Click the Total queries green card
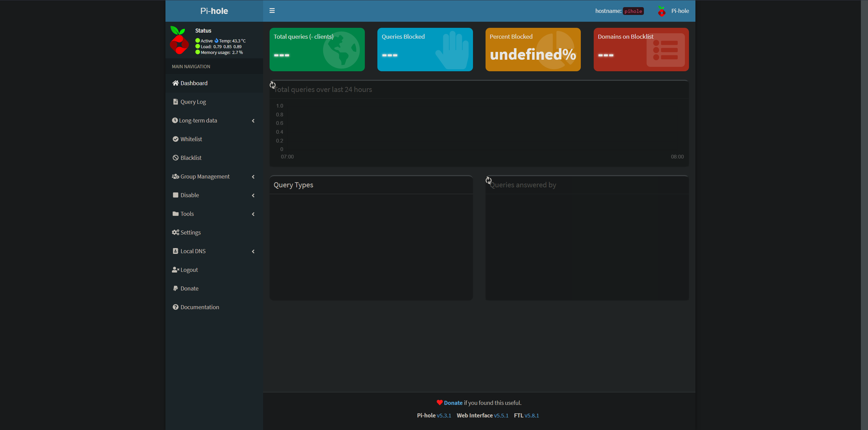 point(317,50)
